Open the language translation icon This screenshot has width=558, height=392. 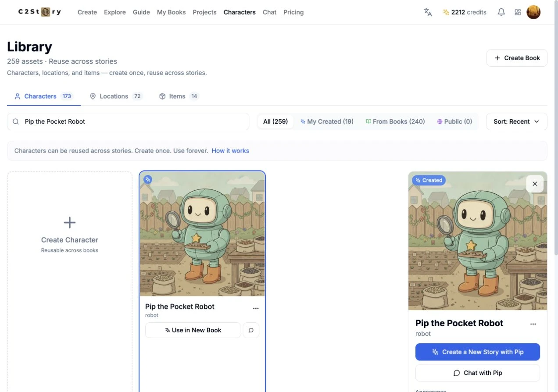click(428, 12)
